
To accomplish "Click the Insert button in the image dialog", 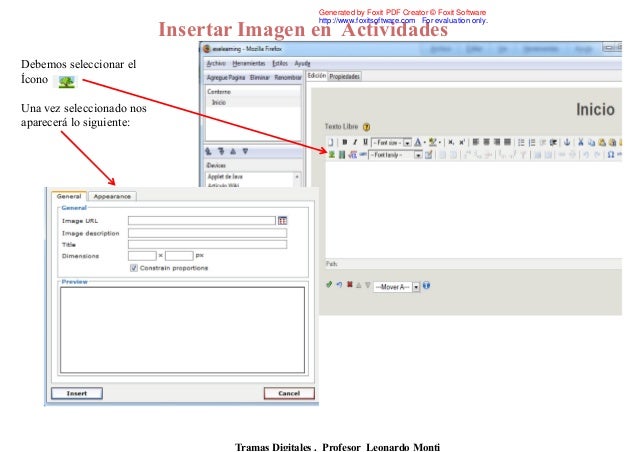I will [x=76, y=393].
